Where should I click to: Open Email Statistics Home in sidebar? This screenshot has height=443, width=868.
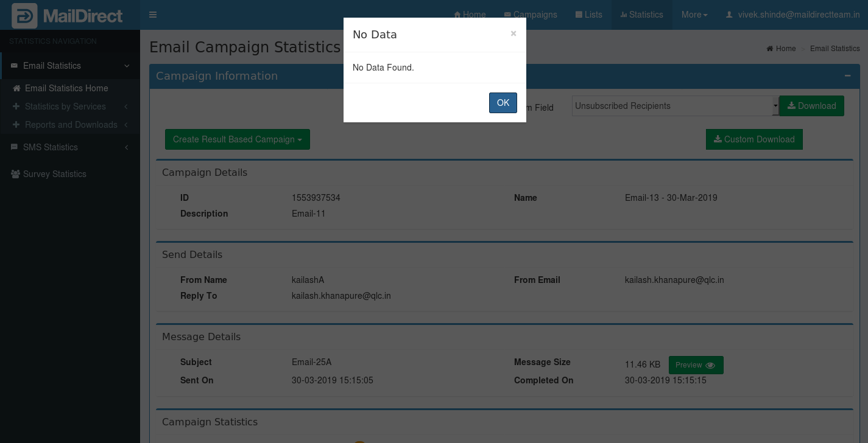[66, 88]
